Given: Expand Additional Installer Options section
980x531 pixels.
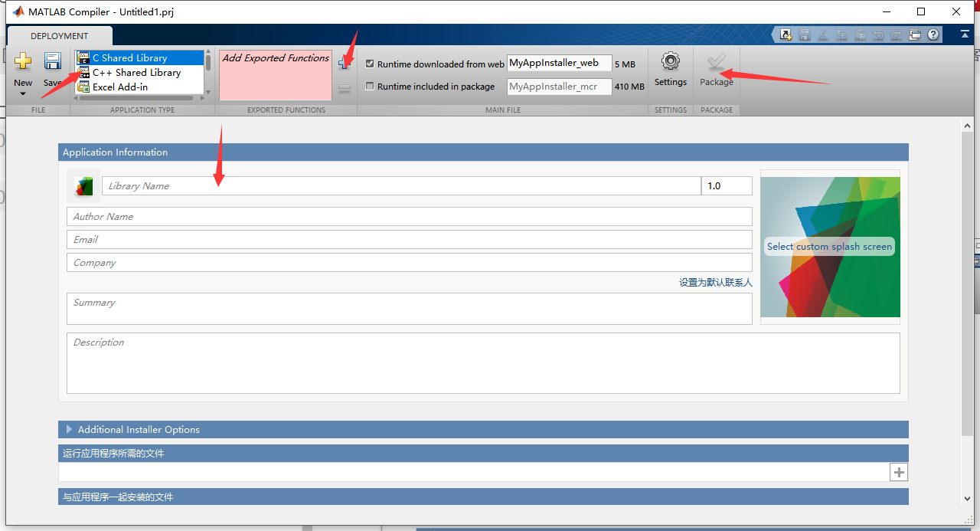Looking at the screenshot, I should pyautogui.click(x=69, y=429).
